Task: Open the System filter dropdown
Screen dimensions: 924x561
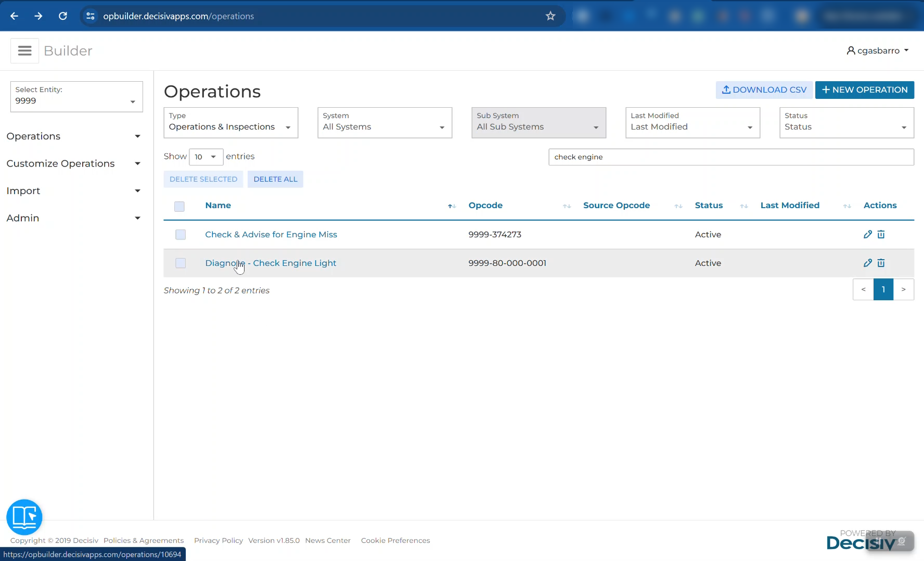Action: [385, 123]
